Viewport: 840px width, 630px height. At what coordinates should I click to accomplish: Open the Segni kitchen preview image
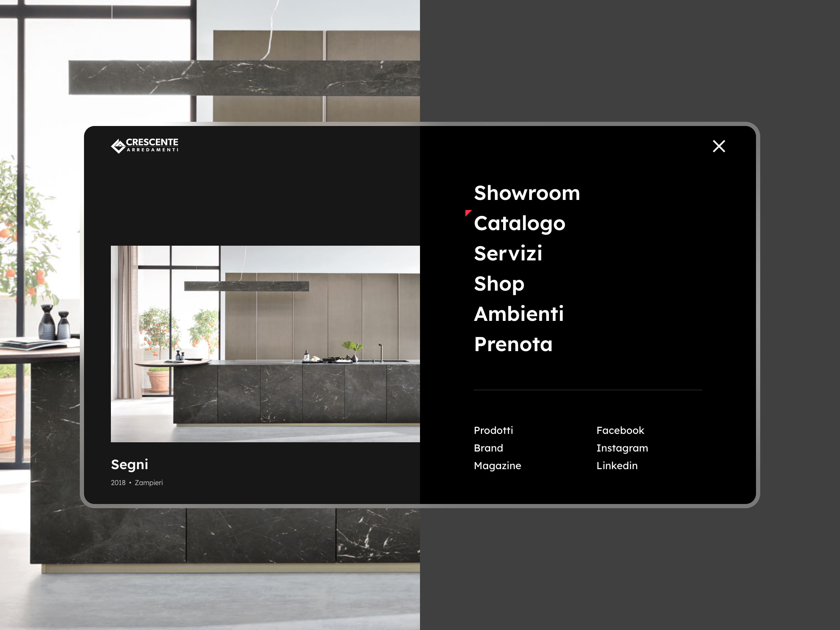265,344
